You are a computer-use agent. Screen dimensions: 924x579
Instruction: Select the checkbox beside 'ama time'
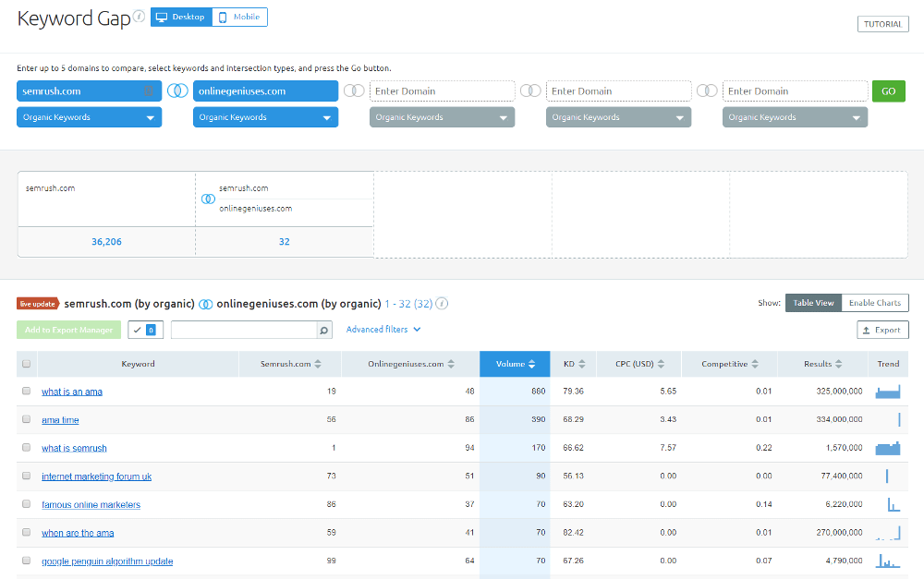tap(27, 419)
